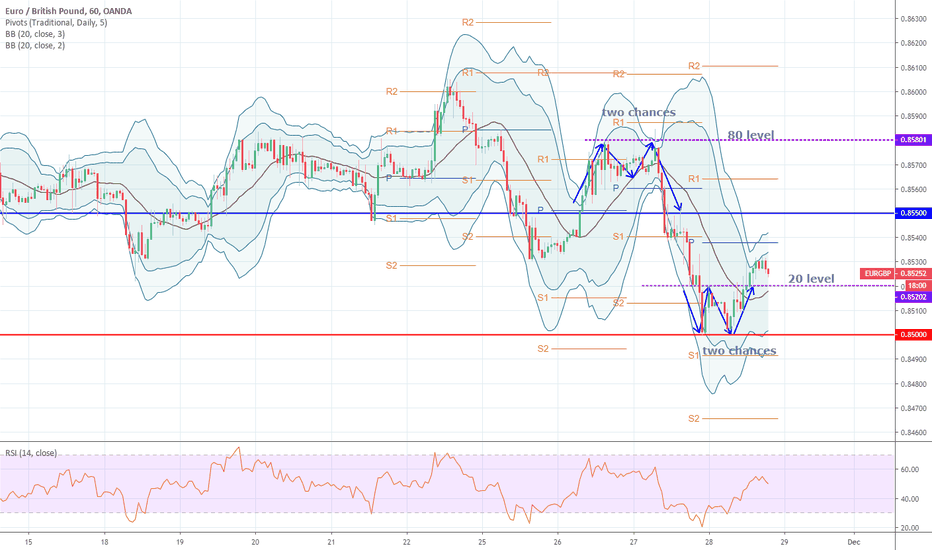Select the Pivots (Traditional, Daily, 5) indicator label

click(50, 21)
